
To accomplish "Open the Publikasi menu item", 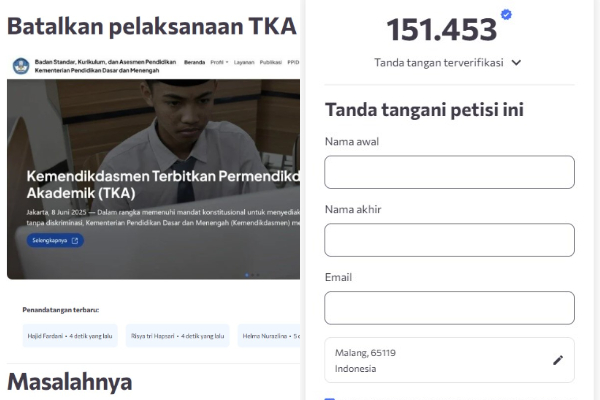I will tap(271, 62).
